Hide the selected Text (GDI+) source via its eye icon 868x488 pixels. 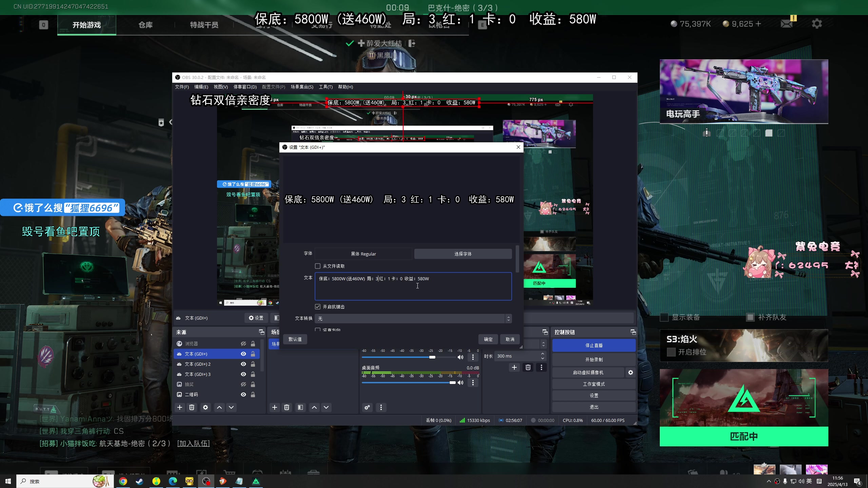click(x=243, y=354)
